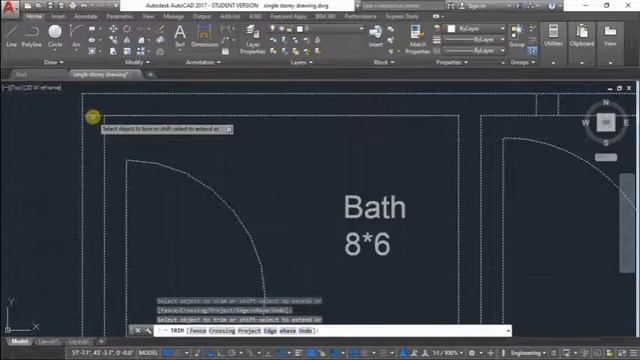The height and width of the screenshot is (360, 640).
Task: Open the Output ribbon tab
Action: click(x=202, y=16)
